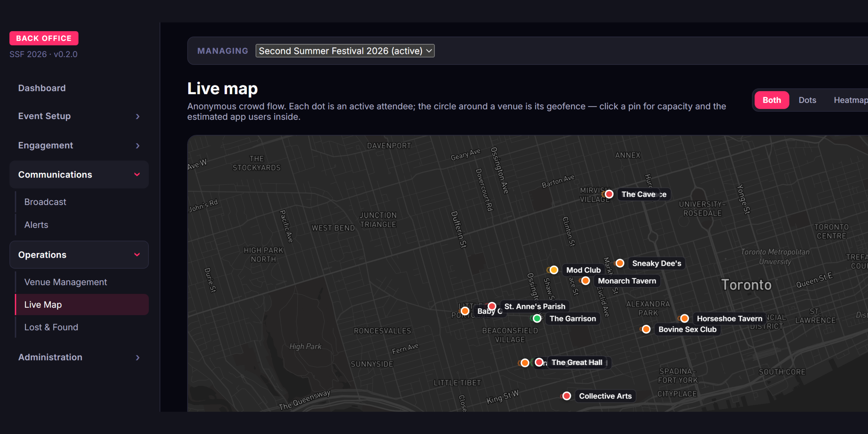Click the Communications section header

(x=79, y=175)
